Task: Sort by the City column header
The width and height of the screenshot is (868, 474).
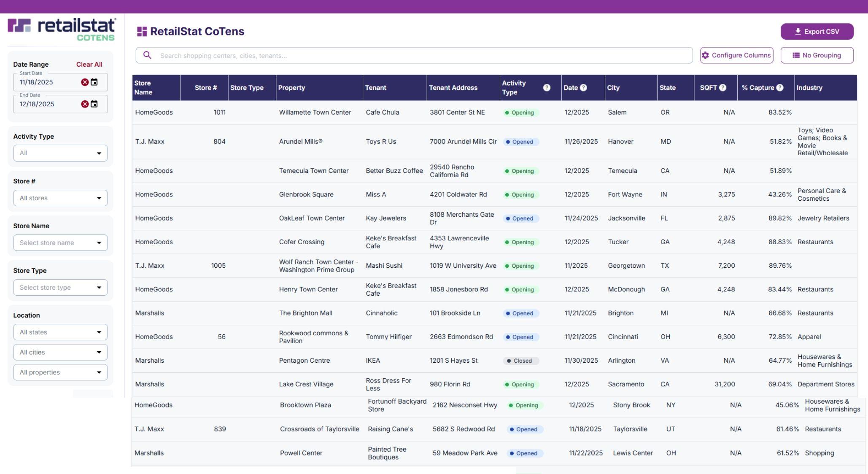Action: pos(613,88)
